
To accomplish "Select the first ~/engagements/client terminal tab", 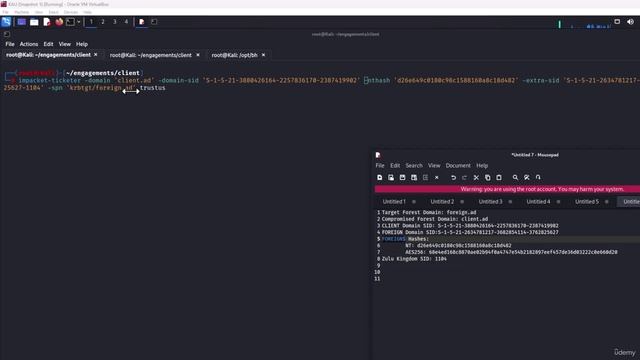I will click(x=49, y=55).
